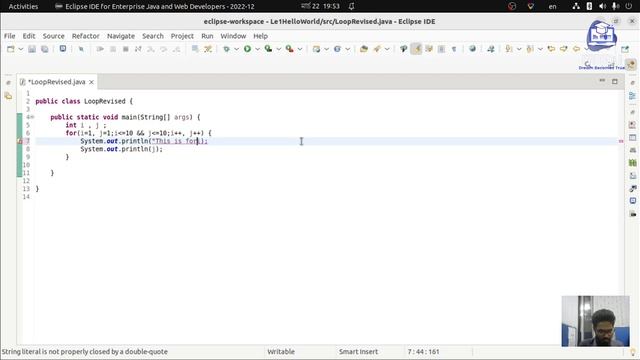Image resolution: width=640 pixels, height=360 pixels.
Task: Minimize the editor area
Action: click(x=602, y=81)
